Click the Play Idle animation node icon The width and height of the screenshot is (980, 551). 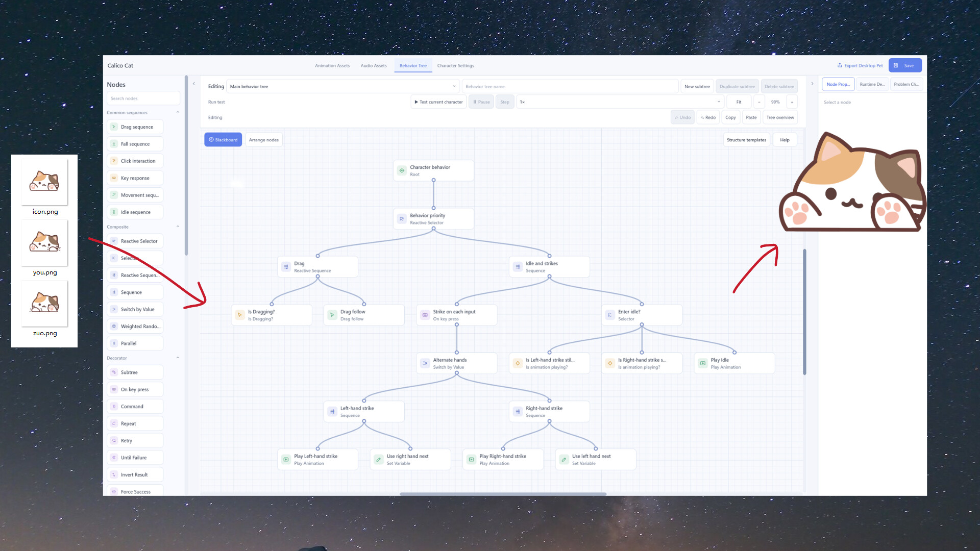click(703, 363)
